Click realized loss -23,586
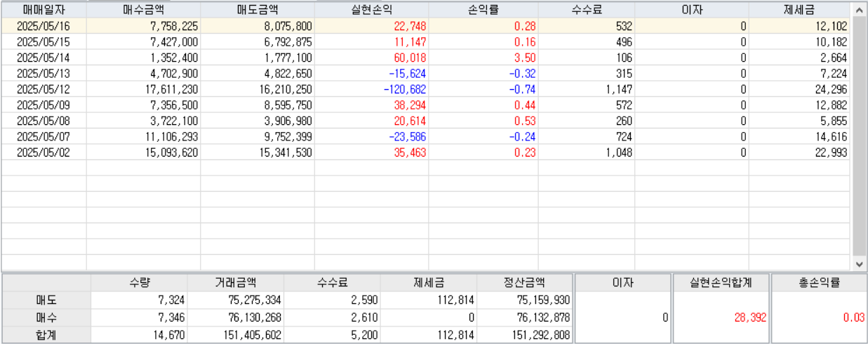Viewport: 868px width, 344px height. (x=408, y=136)
